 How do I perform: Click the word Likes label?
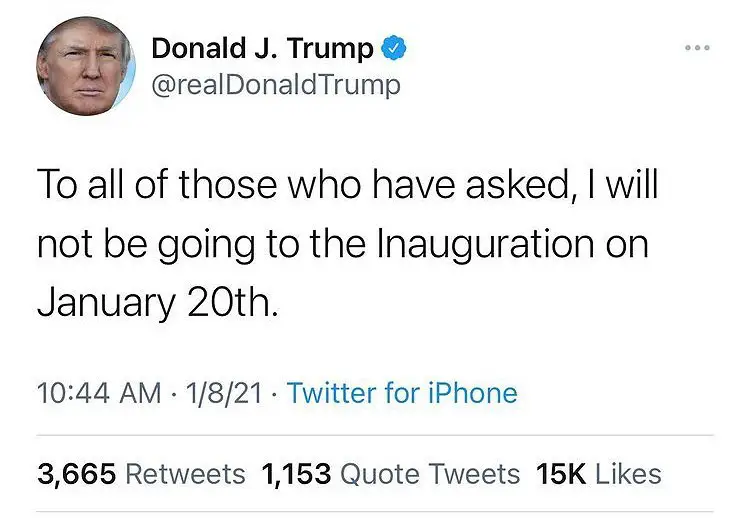(629, 474)
